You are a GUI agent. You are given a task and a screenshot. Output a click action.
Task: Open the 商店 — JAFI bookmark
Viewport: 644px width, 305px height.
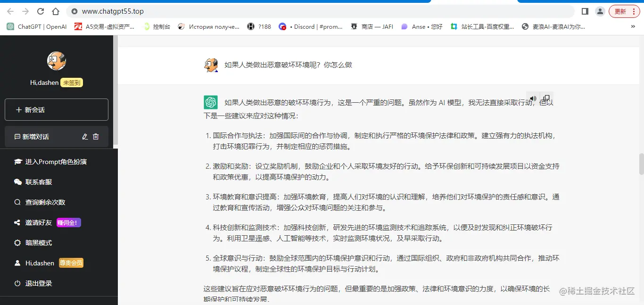pyautogui.click(x=372, y=26)
